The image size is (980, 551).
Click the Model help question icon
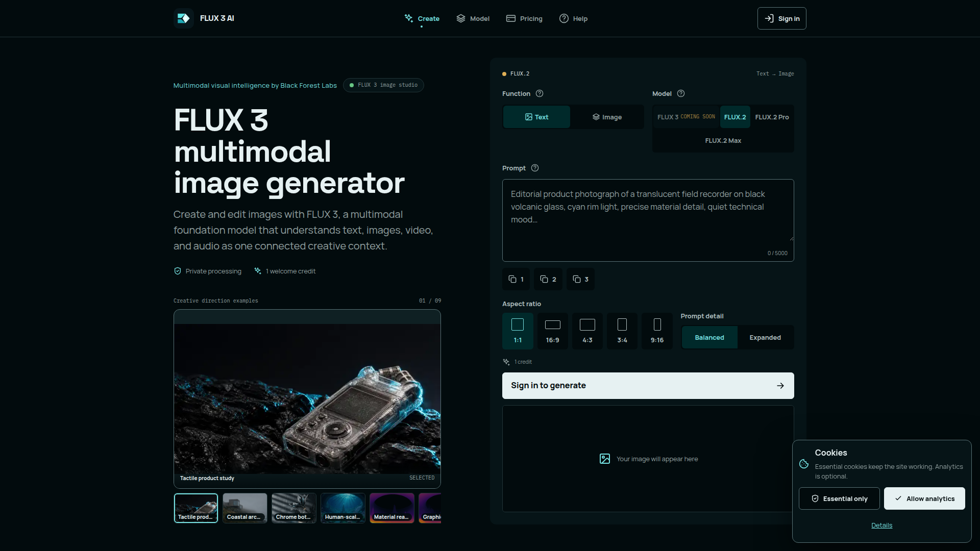pyautogui.click(x=681, y=93)
